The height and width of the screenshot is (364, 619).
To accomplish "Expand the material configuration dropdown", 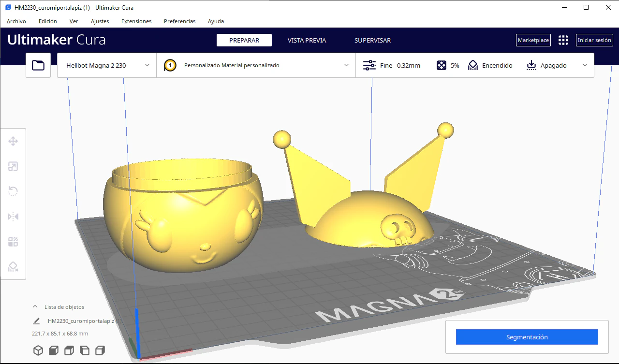I will tap(256, 65).
